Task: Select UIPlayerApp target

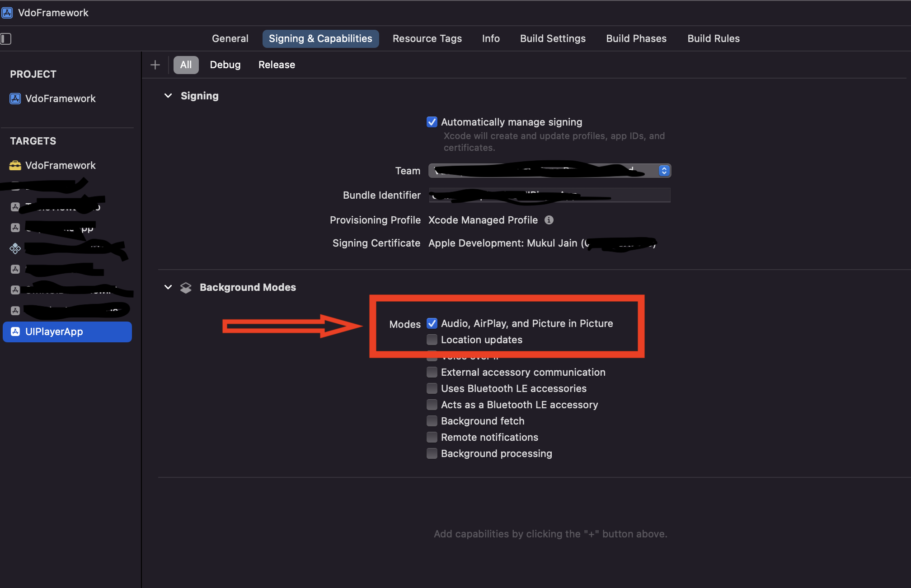Action: [x=67, y=332]
